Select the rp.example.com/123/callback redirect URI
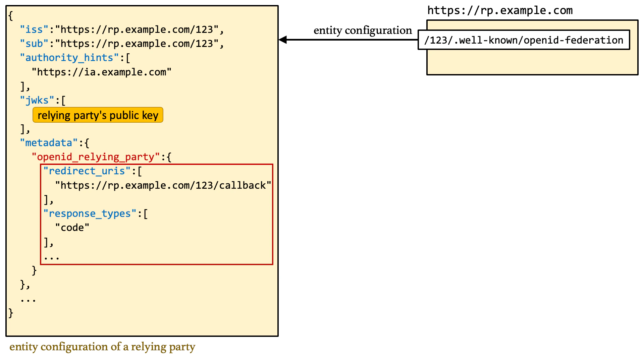Image resolution: width=644 pixels, height=362 pixels. point(163,185)
